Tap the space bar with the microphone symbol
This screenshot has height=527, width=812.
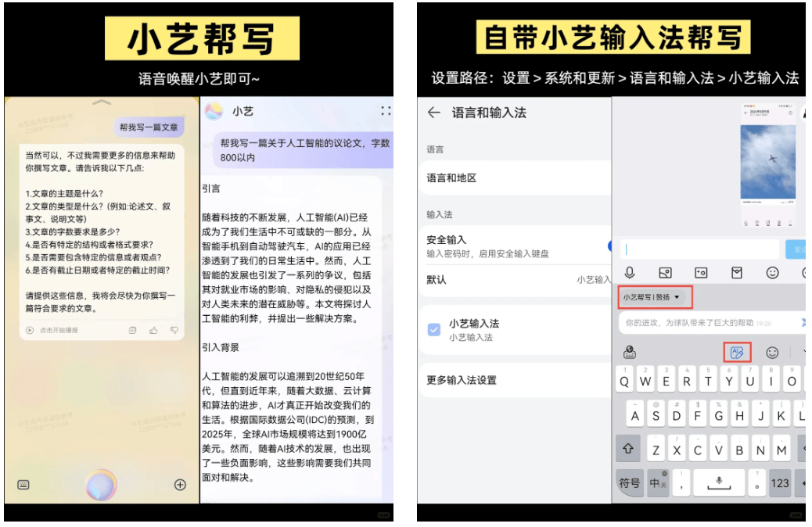[x=719, y=483]
